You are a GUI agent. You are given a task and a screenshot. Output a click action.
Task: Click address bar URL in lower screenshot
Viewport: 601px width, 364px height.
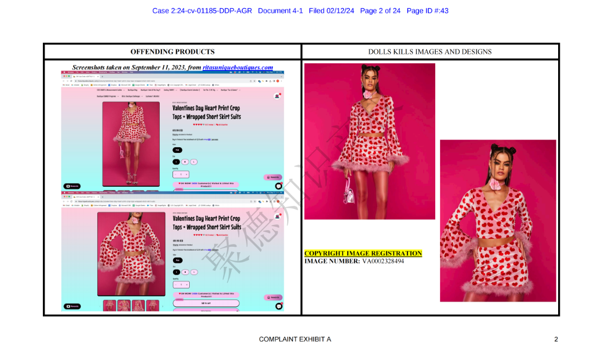click(x=116, y=201)
